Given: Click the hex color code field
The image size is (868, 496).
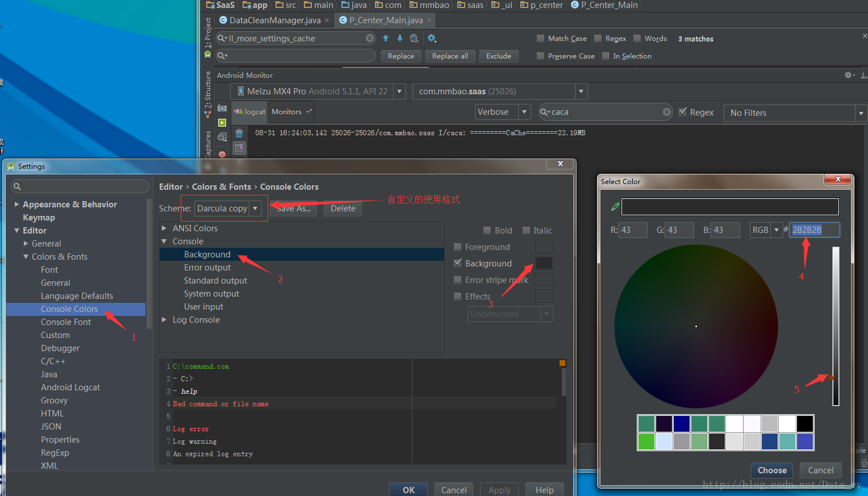Looking at the screenshot, I should pyautogui.click(x=814, y=230).
